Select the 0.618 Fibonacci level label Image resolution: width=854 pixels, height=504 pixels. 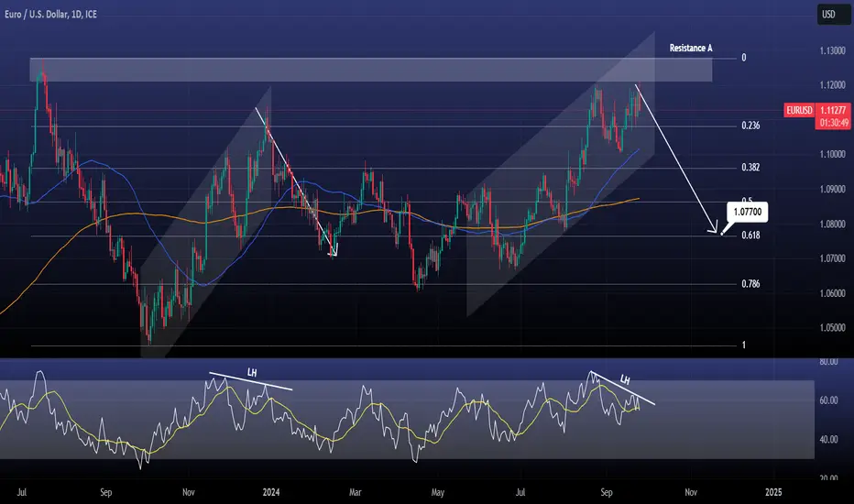[750, 236]
